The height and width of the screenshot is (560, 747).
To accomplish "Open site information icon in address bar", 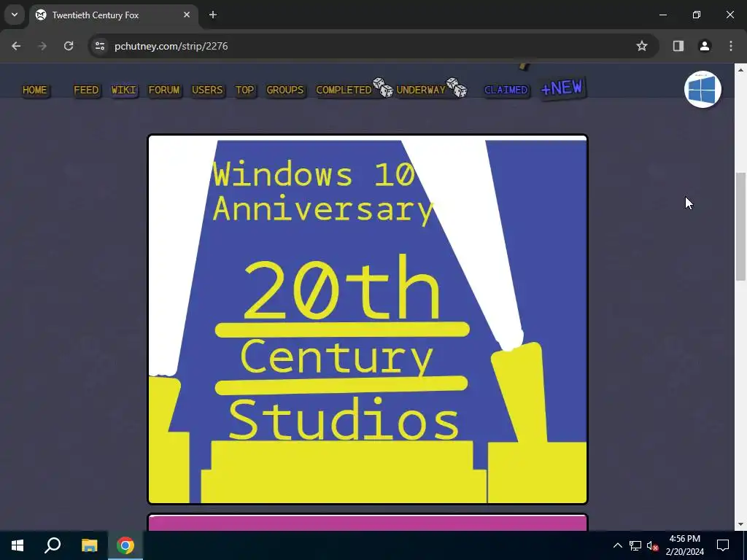I will [x=99, y=46].
